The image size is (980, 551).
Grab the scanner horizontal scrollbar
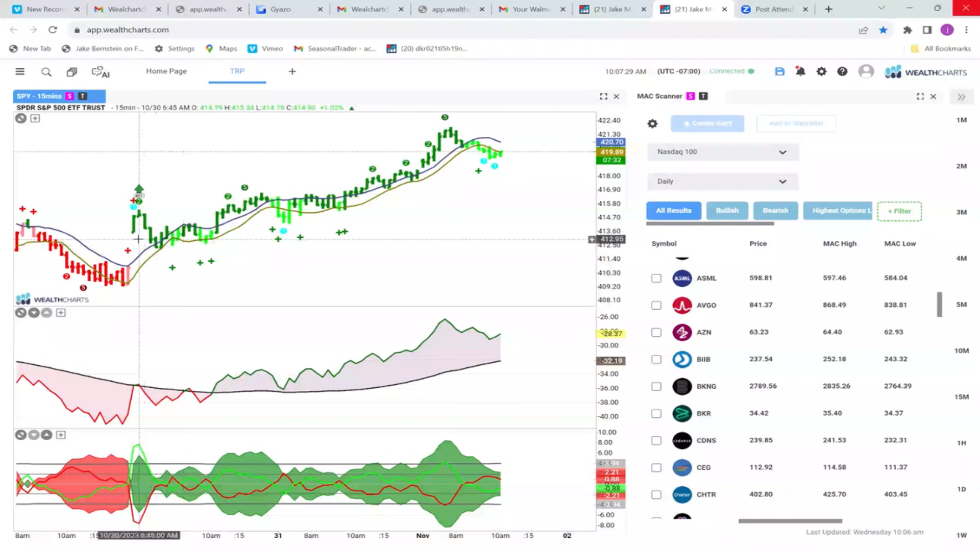point(790,521)
